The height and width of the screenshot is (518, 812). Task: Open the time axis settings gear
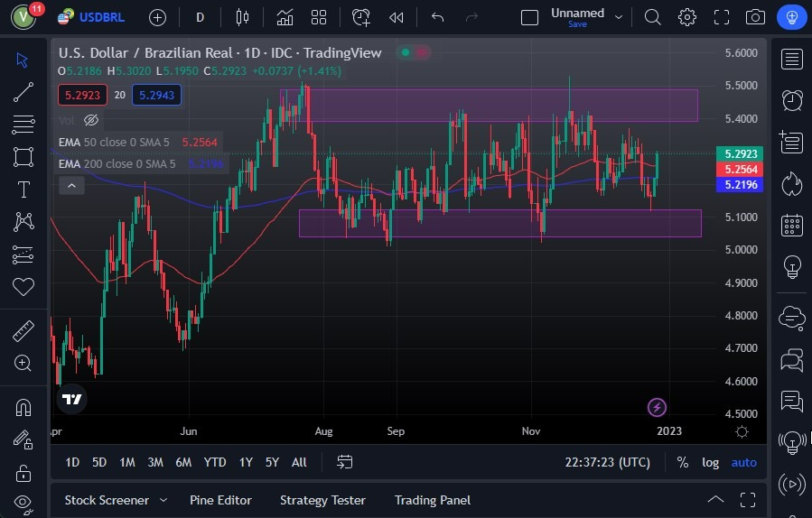(742, 431)
